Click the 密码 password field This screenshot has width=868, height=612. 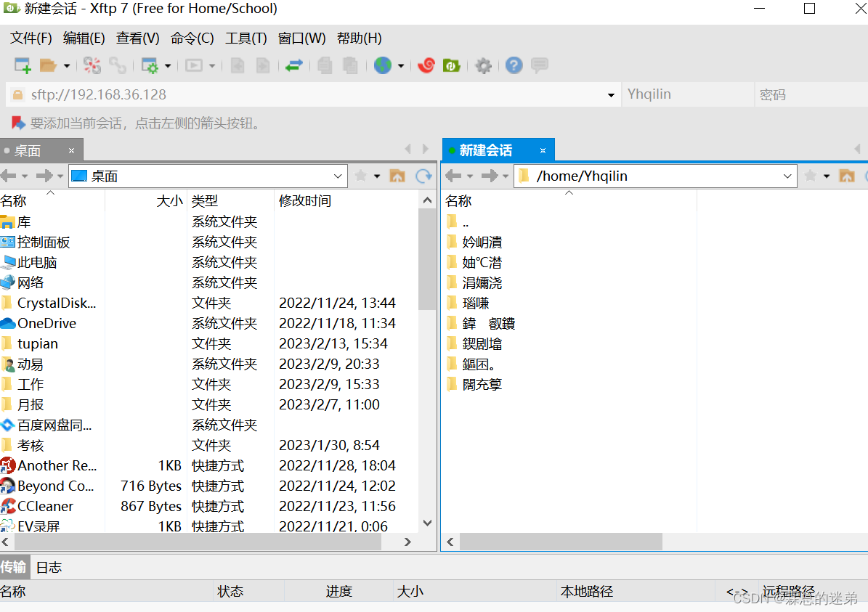pyautogui.click(x=811, y=94)
